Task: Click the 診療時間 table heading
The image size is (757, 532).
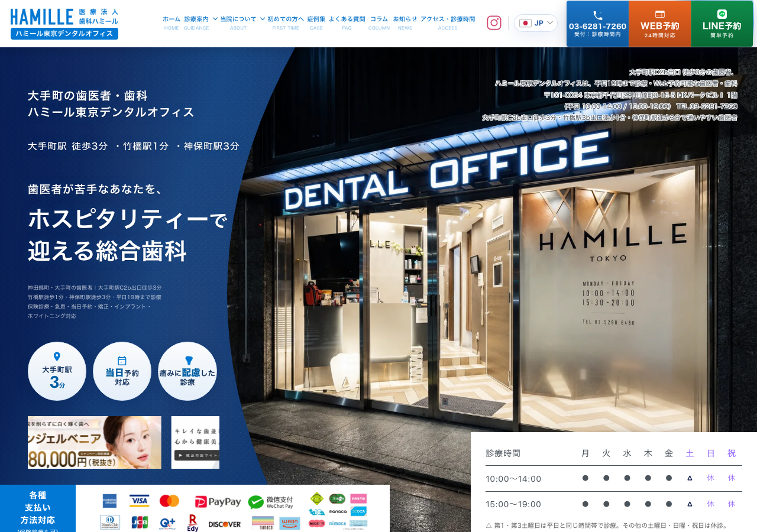Action: (x=503, y=453)
